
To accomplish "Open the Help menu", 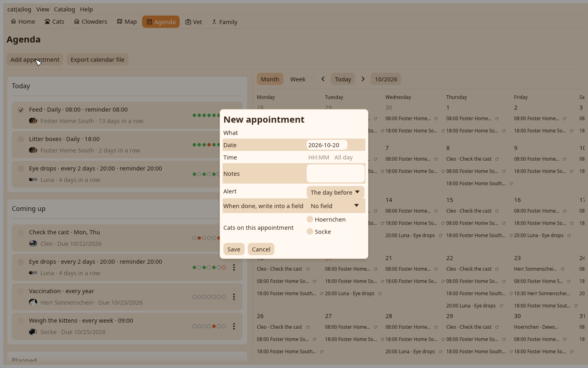I will tap(87, 9).
